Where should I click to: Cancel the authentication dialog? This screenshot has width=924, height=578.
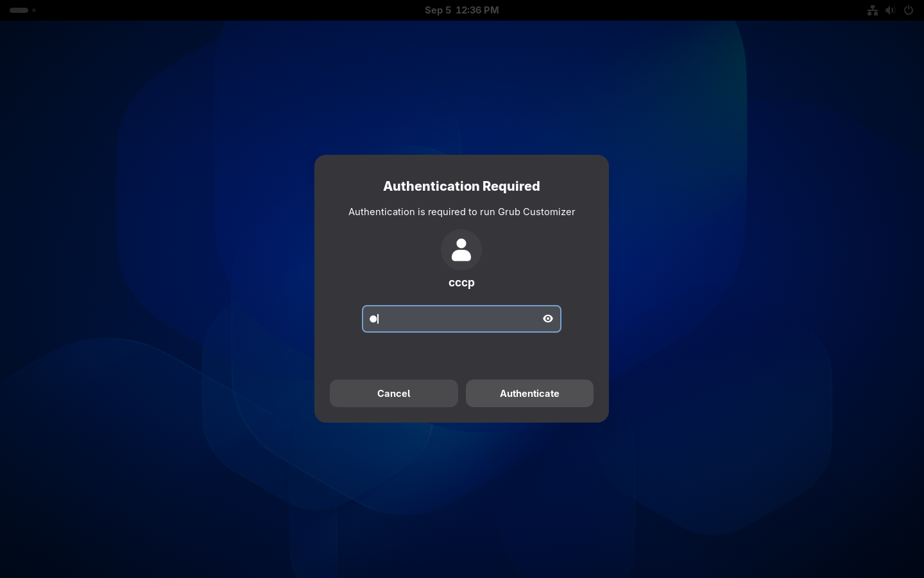(394, 393)
